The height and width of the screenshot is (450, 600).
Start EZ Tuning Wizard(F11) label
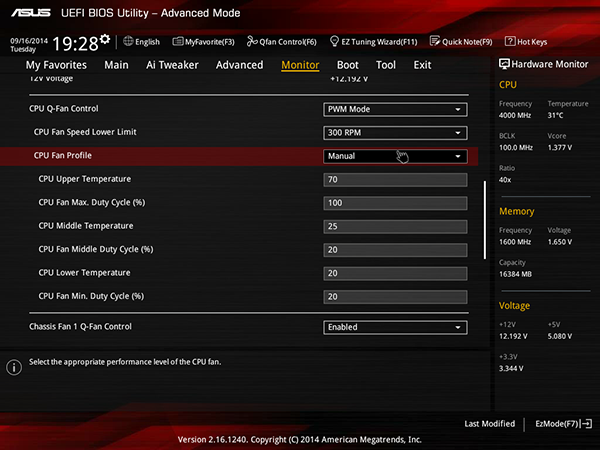click(x=379, y=42)
